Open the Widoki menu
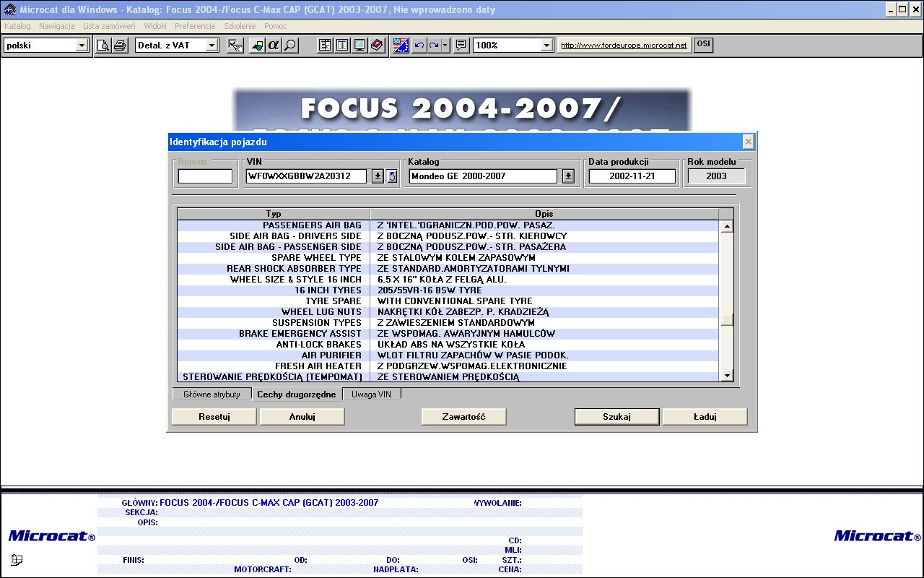Viewport: 924px width, 578px height. pos(155,26)
